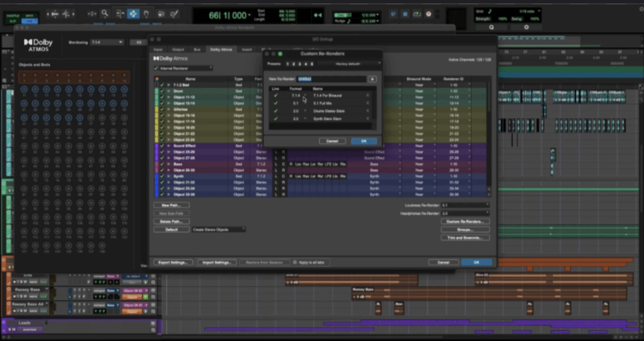Click the search icon under the Grid panel
Viewport: 644px width, 341px height.
tap(492, 27)
